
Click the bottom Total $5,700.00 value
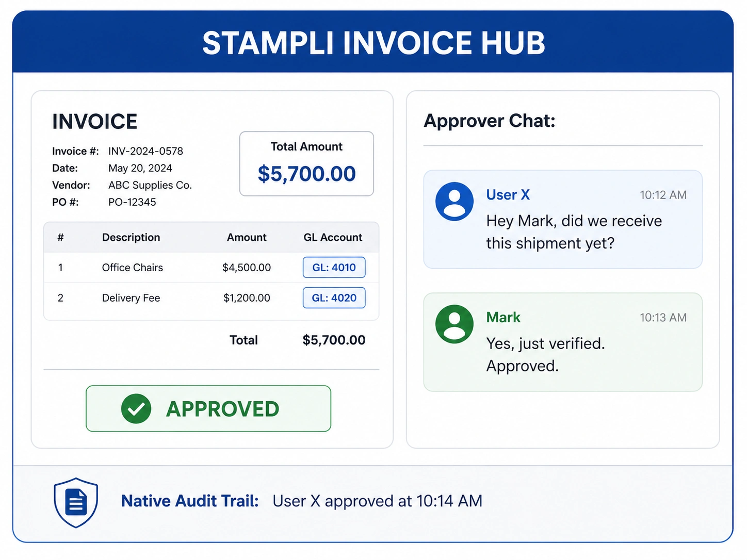click(x=334, y=340)
